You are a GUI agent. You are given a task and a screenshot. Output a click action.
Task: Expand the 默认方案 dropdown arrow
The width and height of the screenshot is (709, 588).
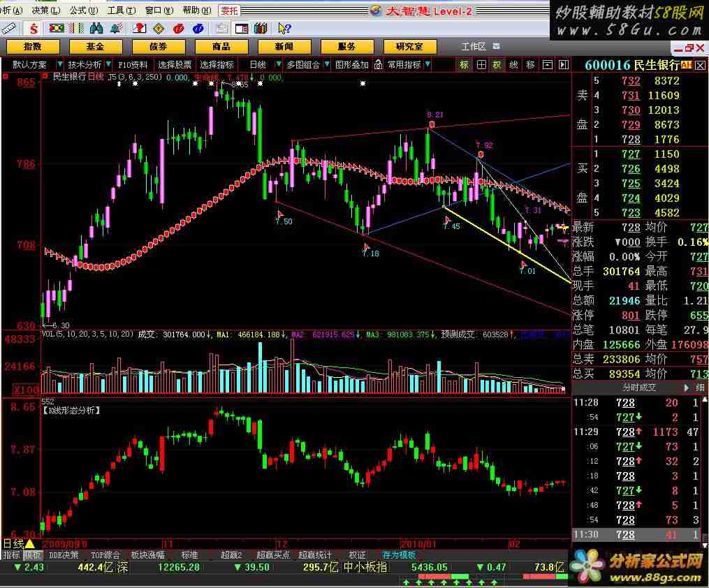[59, 65]
